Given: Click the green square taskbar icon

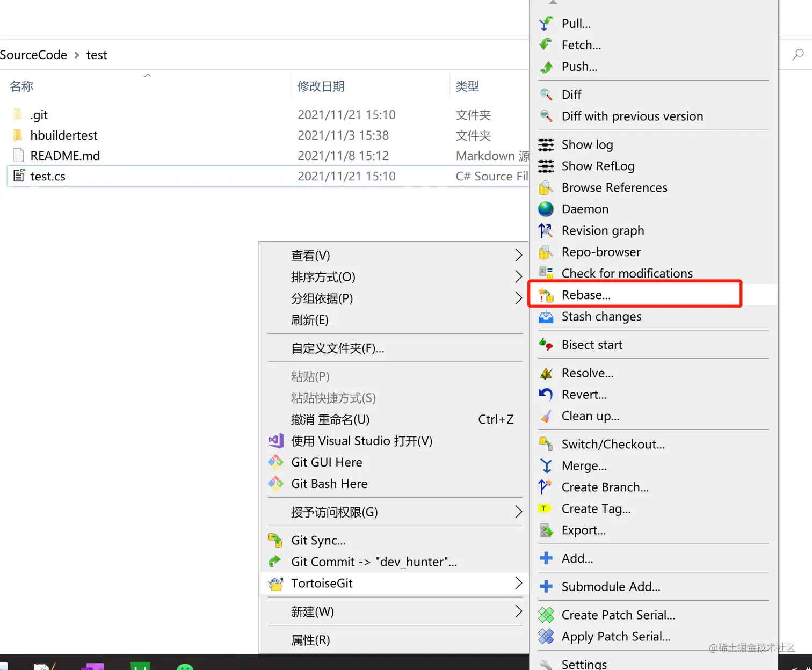Looking at the screenshot, I should pos(140,666).
